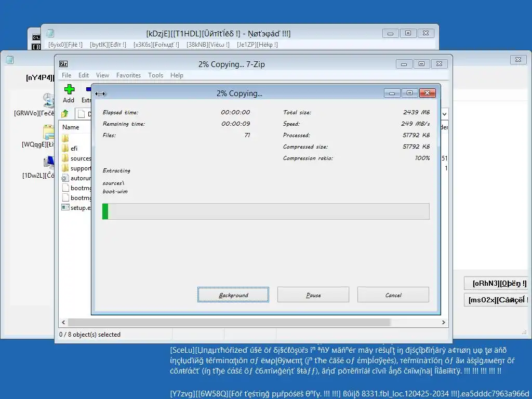Viewport: 532px width, 399px height.
Task: Minimize the Notepad window
Action: (x=391, y=33)
